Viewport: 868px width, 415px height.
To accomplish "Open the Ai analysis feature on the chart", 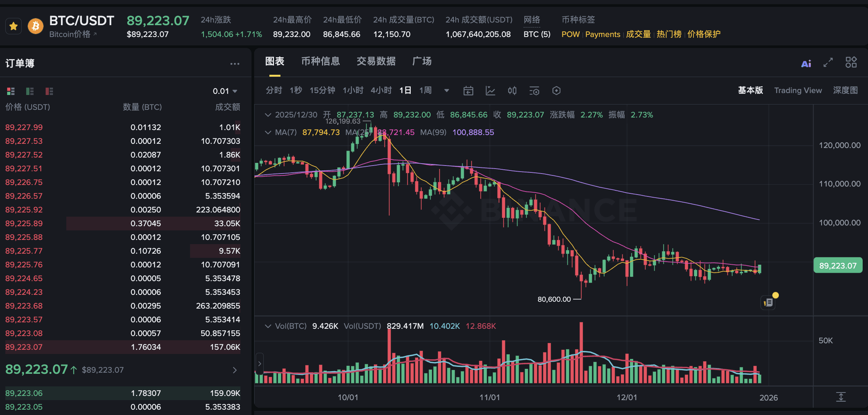I will tap(806, 63).
